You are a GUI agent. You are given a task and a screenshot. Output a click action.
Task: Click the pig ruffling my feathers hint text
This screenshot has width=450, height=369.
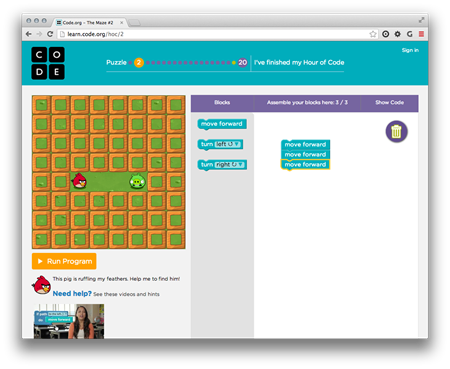(x=116, y=279)
